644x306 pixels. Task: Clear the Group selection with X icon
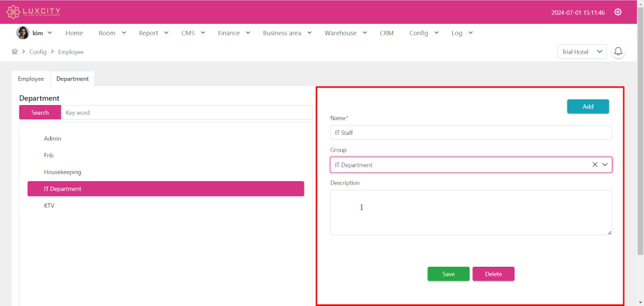click(595, 164)
